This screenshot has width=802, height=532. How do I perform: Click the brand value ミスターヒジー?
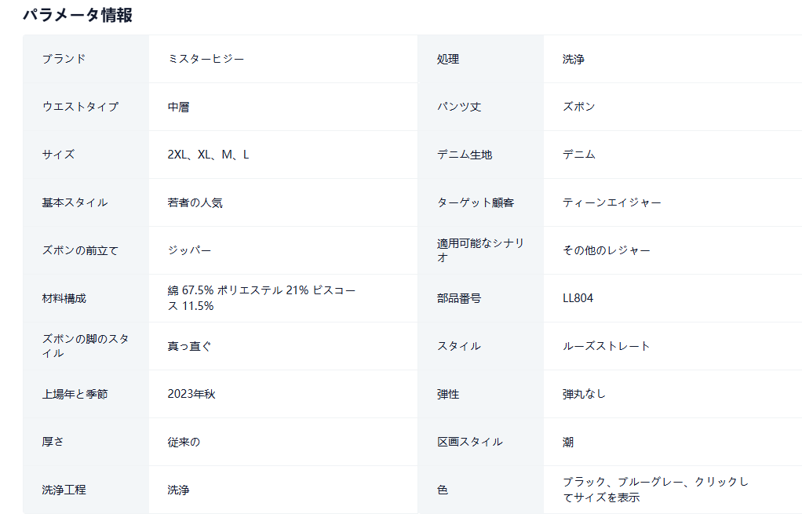coord(206,59)
